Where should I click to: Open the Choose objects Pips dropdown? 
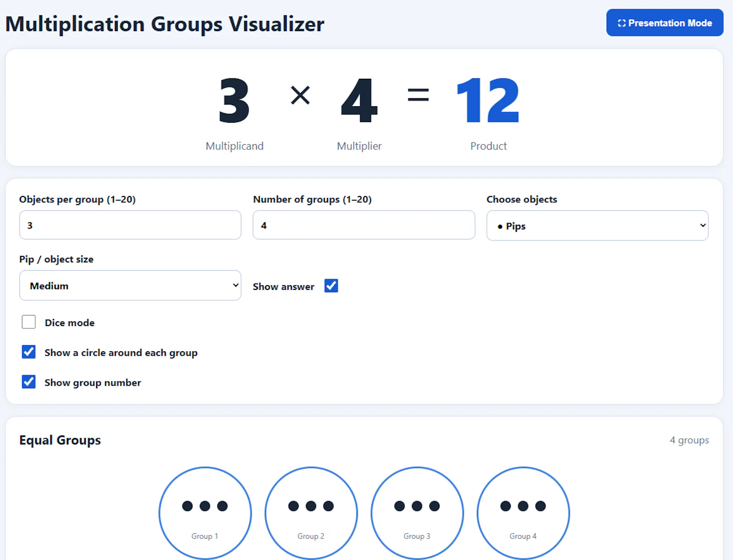tap(597, 225)
